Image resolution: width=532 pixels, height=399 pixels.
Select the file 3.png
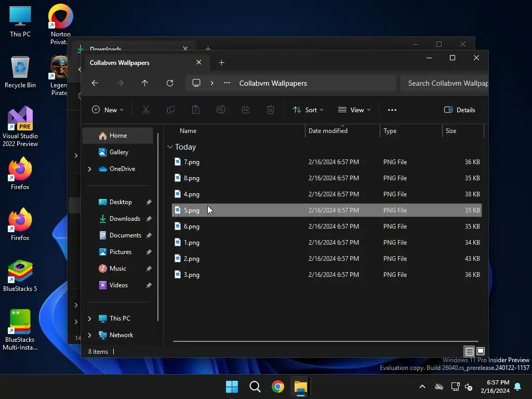(x=326, y=275)
